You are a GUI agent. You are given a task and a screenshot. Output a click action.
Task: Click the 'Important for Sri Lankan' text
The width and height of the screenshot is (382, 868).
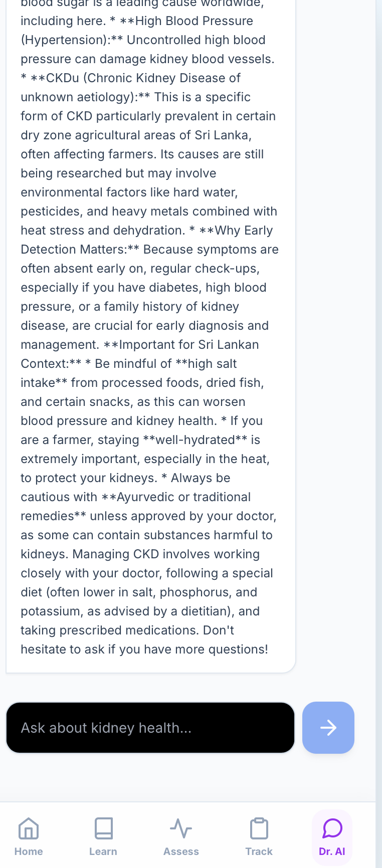[x=189, y=345]
